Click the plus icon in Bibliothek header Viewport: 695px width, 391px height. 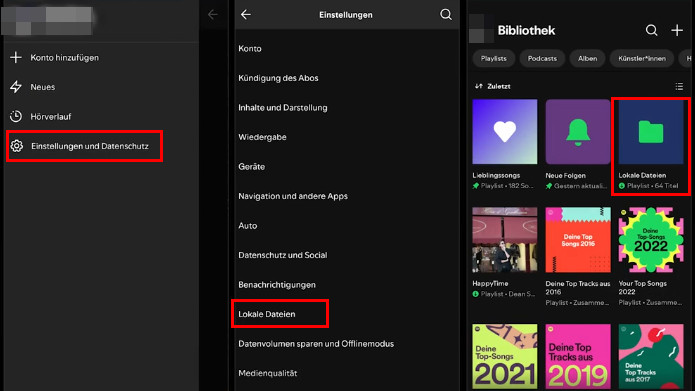[677, 30]
